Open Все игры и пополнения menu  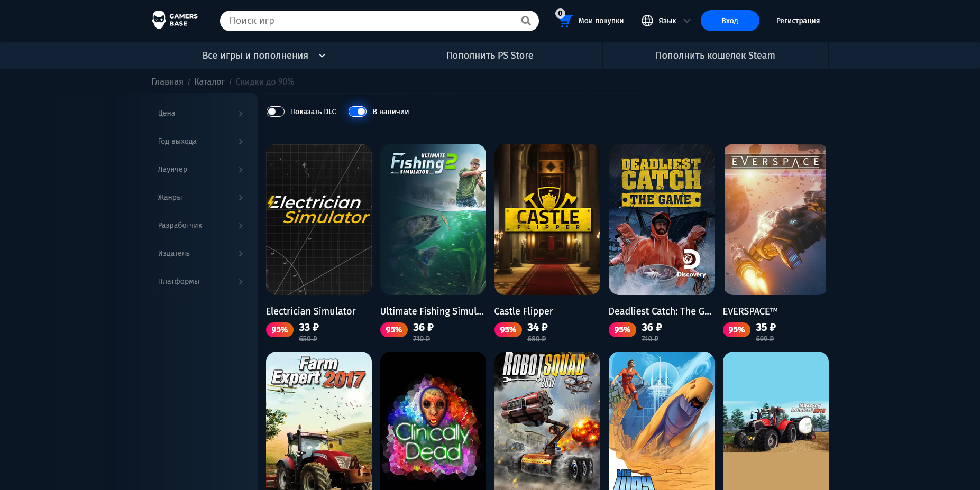coord(264,56)
